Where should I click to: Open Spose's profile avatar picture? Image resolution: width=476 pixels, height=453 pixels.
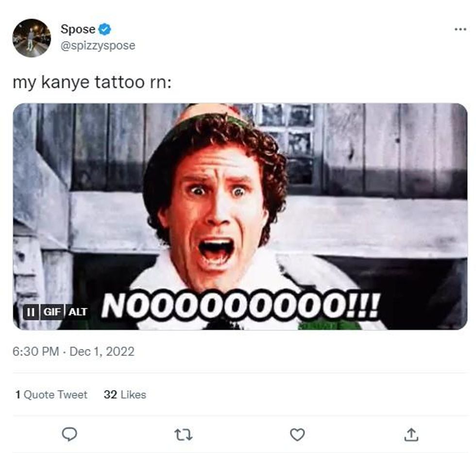32,38
